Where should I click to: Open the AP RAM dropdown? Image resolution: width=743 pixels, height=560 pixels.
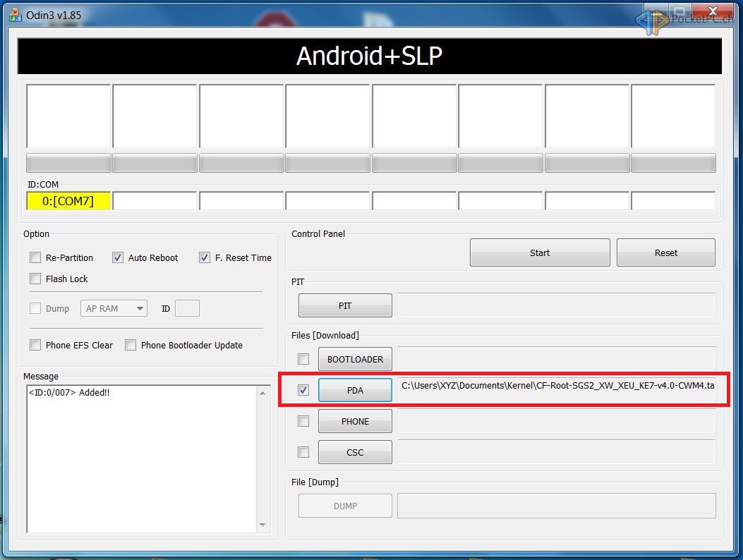[114, 308]
